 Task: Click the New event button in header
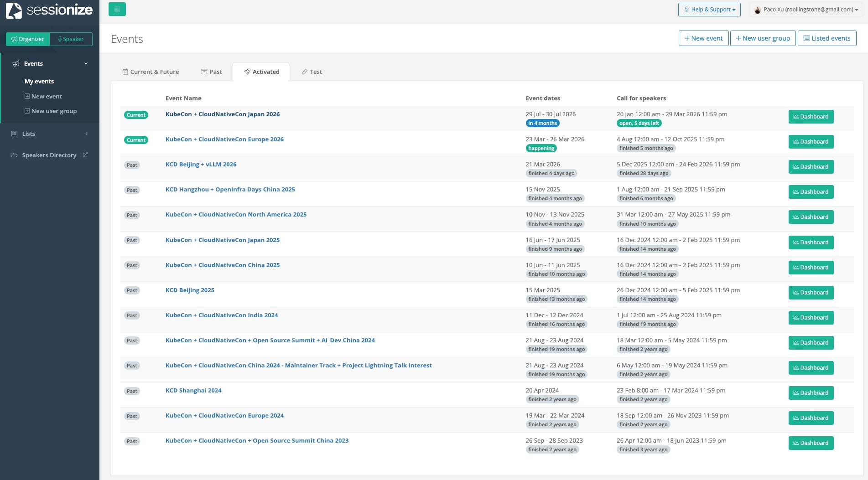point(703,38)
